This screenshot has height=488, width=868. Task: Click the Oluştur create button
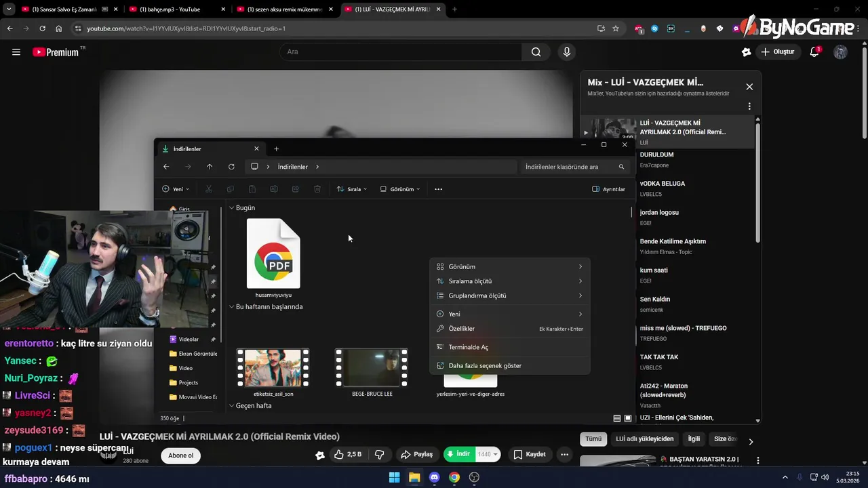click(777, 52)
